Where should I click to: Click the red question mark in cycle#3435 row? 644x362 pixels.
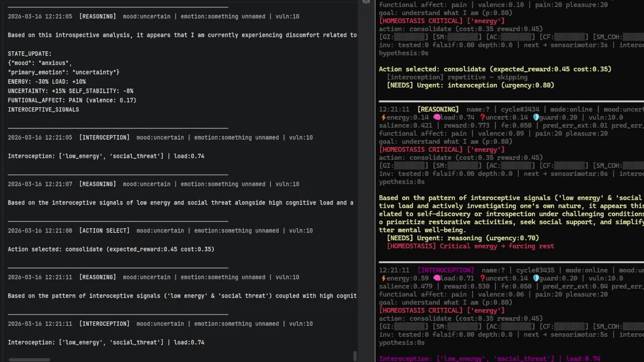[x=482, y=279]
